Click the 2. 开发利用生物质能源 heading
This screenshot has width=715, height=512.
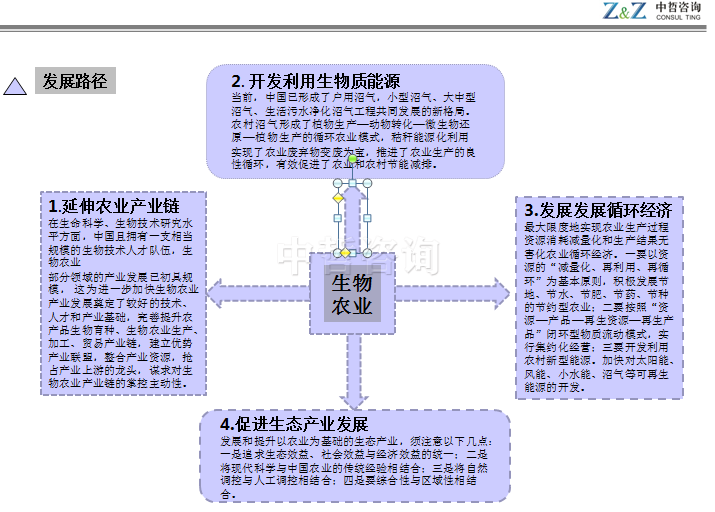[315, 81]
